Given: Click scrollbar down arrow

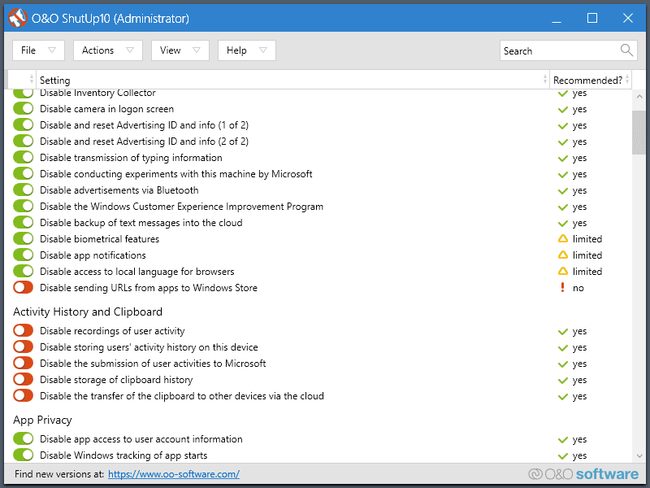Looking at the screenshot, I should click(639, 456).
